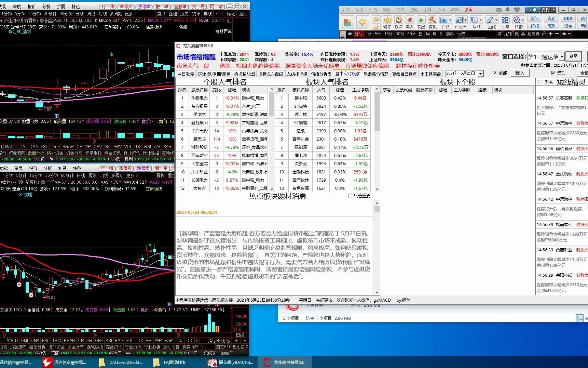Click the 研报 research report button
Viewport: 588px width, 368px height.
point(535,26)
